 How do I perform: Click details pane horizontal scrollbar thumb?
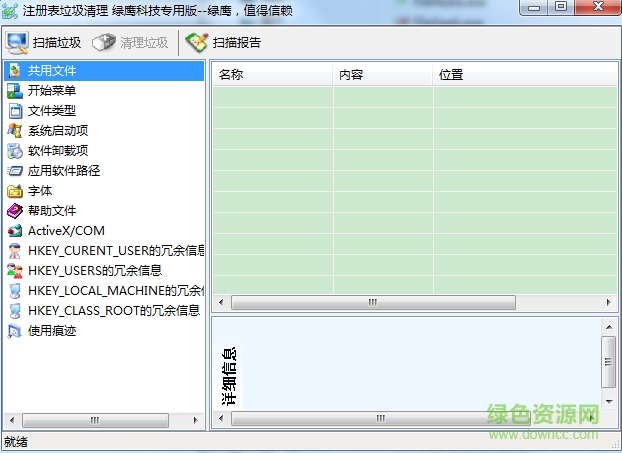[x=381, y=418]
